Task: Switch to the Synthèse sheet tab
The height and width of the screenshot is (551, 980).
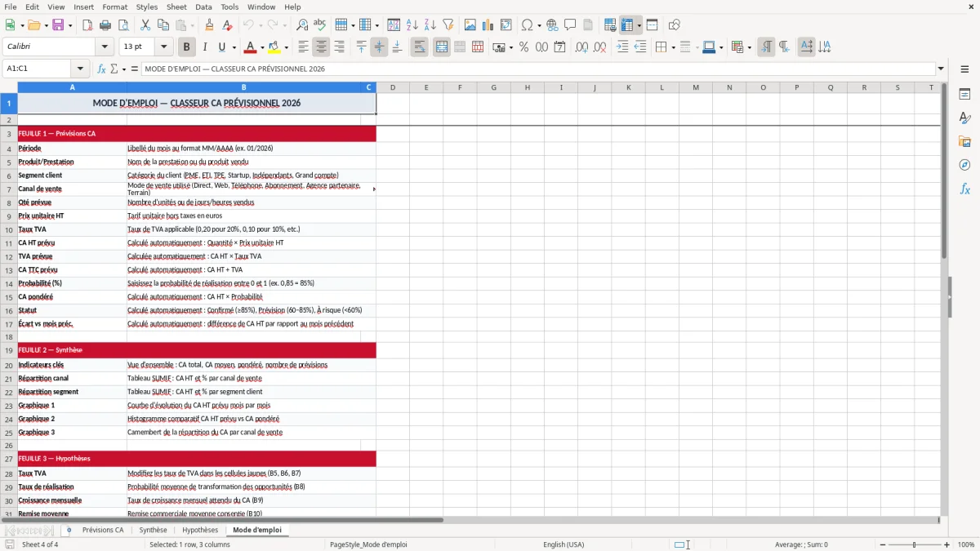Action: [153, 530]
